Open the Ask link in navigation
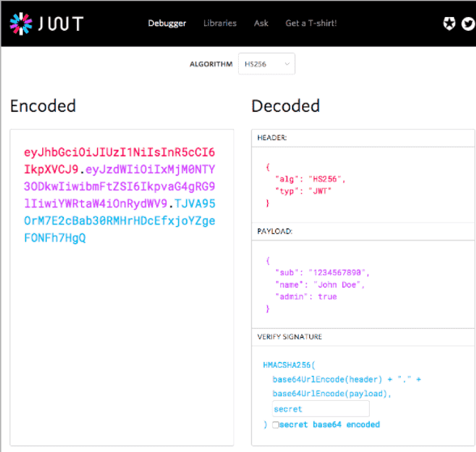The height and width of the screenshot is (452, 476). pos(261,23)
